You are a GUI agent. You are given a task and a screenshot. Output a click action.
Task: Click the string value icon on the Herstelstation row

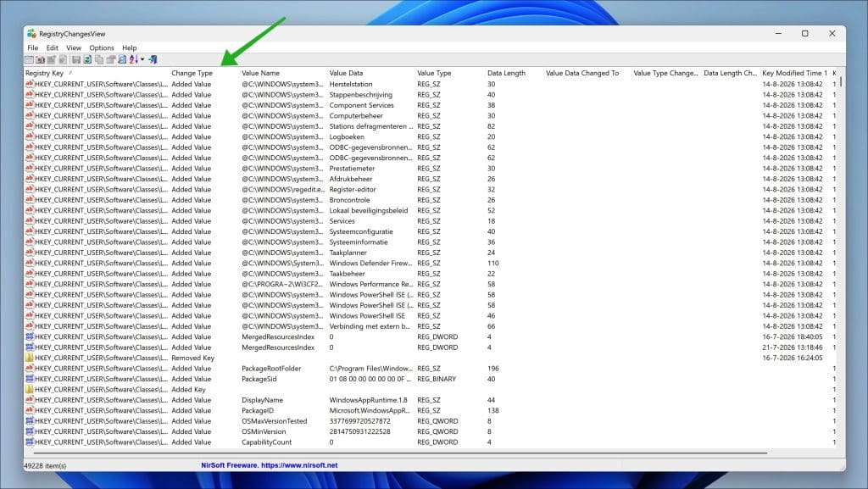tap(30, 84)
